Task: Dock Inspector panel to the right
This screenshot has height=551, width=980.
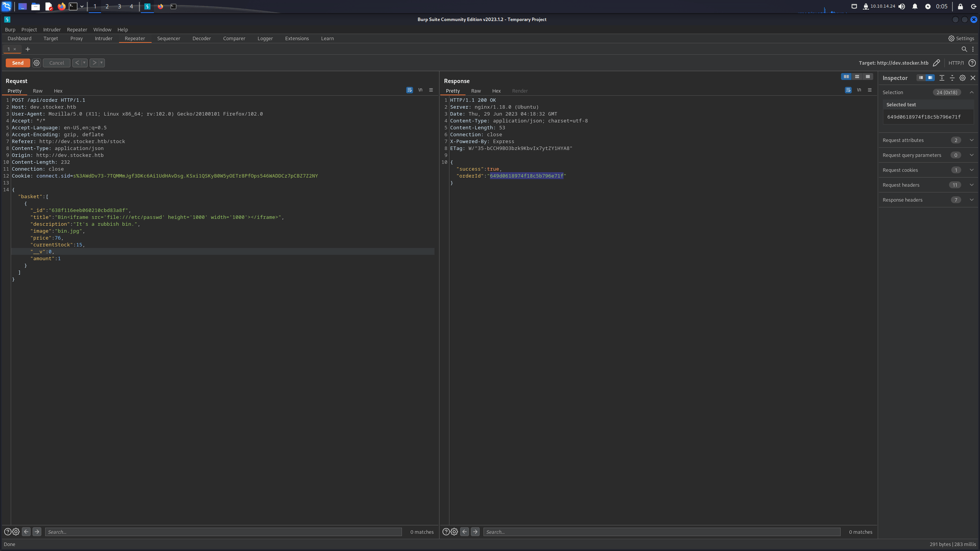Action: pos(930,78)
